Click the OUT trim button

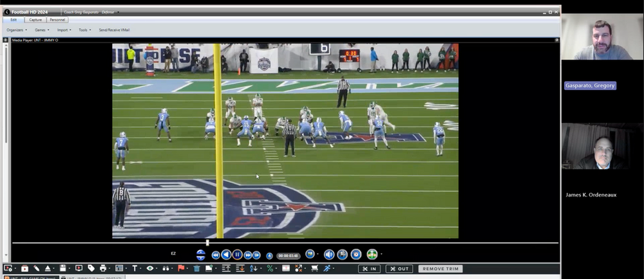pos(399,269)
